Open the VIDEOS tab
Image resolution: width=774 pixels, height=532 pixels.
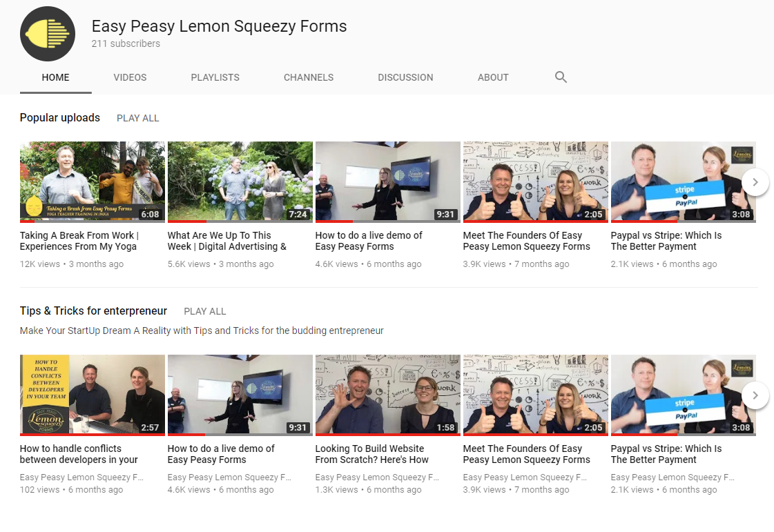pyautogui.click(x=130, y=77)
